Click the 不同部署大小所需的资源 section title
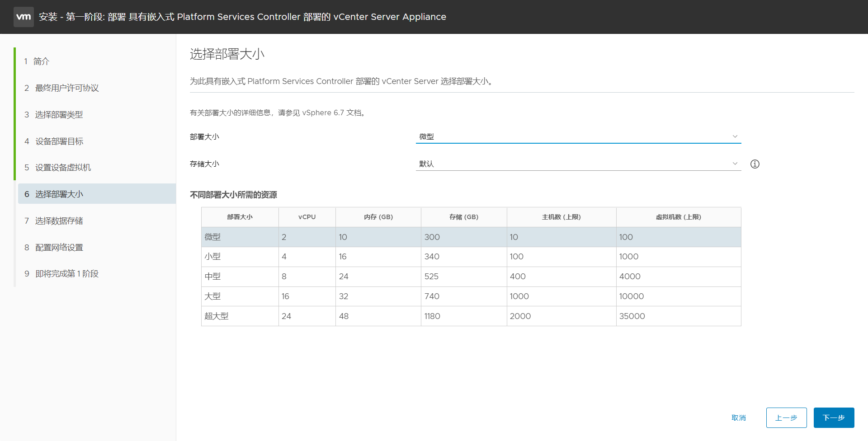Viewport: 868px width, 441px height. 233,195
